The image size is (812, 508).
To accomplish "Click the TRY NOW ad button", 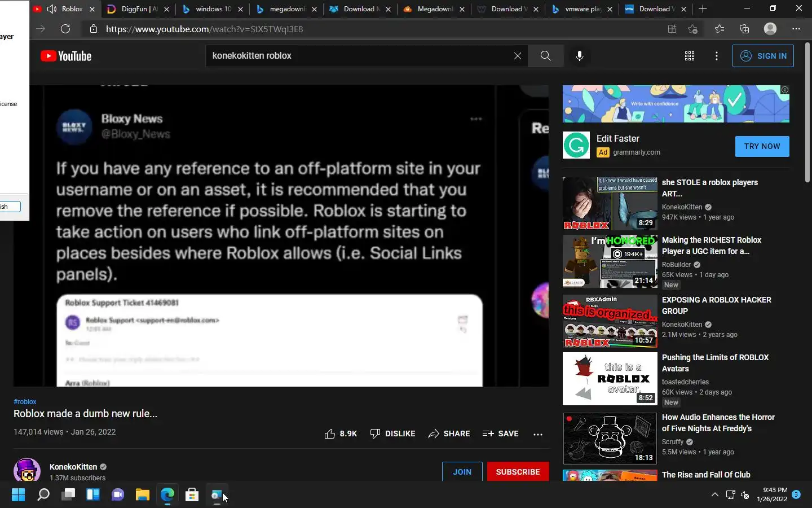I will (762, 146).
